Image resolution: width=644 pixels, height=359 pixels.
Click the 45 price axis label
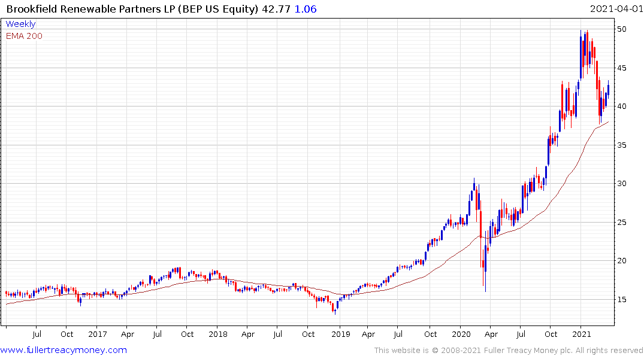point(621,68)
